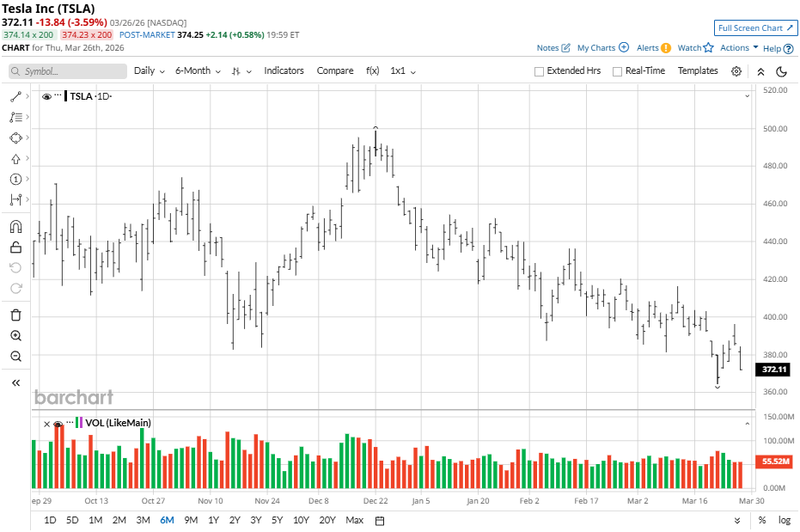Viewport: 800px width, 532px height.
Task: Expand the 6-Month period dropdown
Action: 198,70
